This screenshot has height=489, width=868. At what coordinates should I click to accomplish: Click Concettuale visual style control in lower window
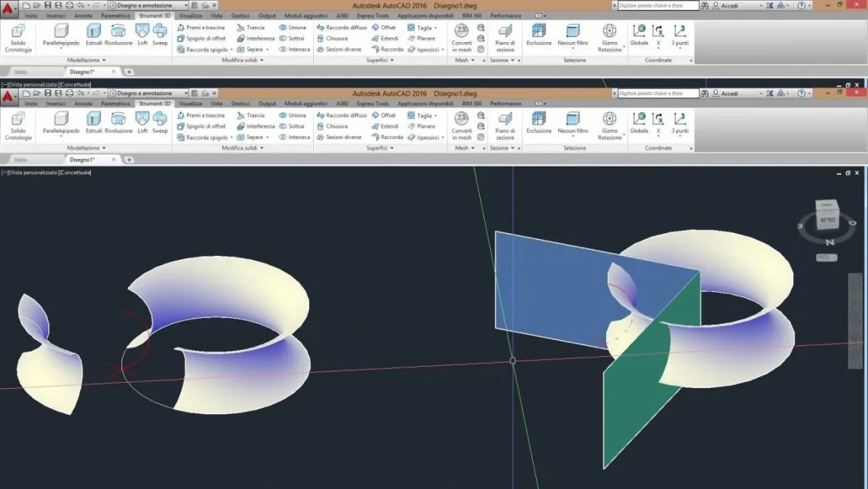tap(76, 173)
